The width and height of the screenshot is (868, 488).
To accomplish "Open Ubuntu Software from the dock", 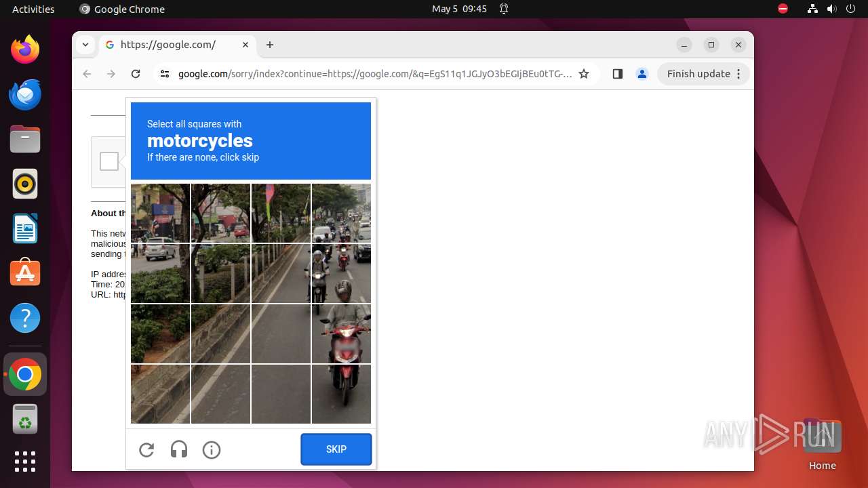I will [x=25, y=273].
